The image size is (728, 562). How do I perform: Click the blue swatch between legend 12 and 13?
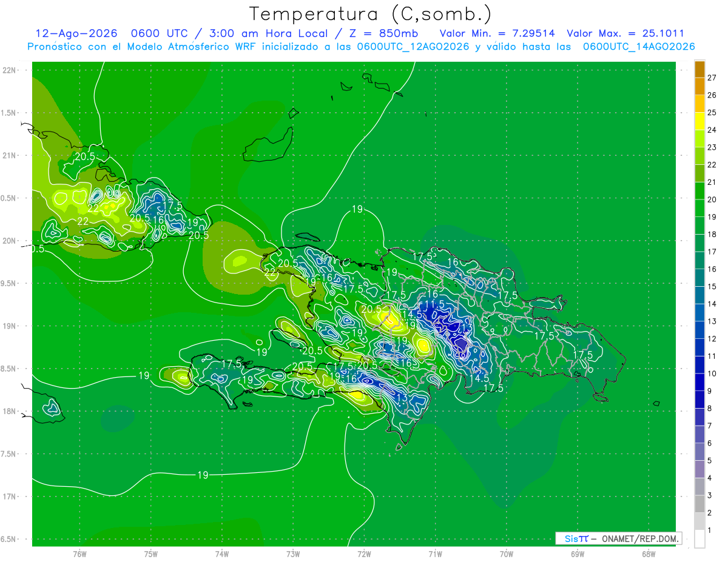[x=699, y=330]
